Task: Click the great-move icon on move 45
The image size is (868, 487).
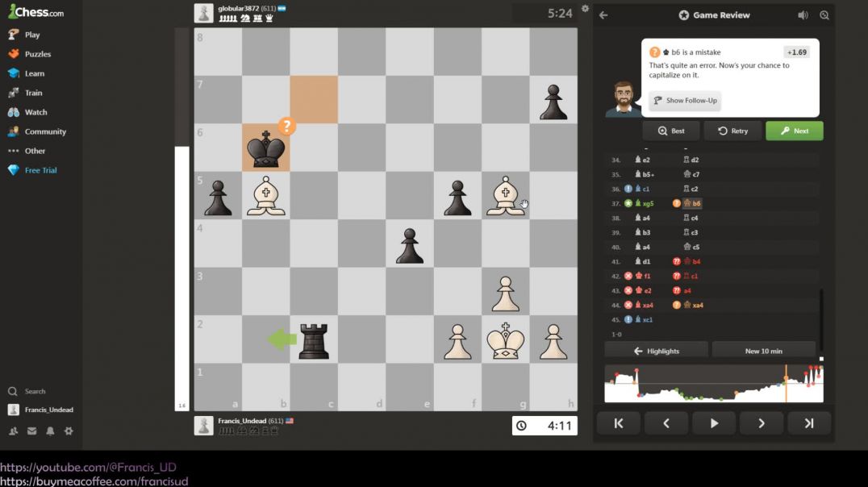Action: pyautogui.click(x=628, y=319)
